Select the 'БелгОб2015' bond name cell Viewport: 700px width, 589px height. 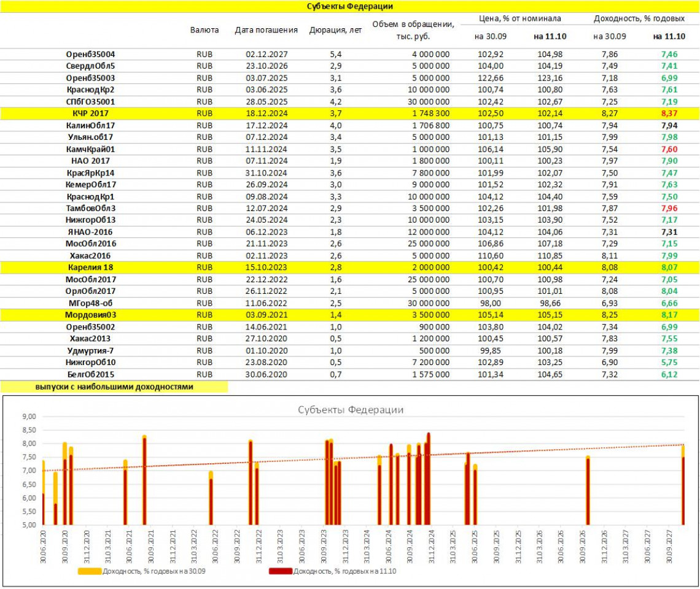pos(90,374)
